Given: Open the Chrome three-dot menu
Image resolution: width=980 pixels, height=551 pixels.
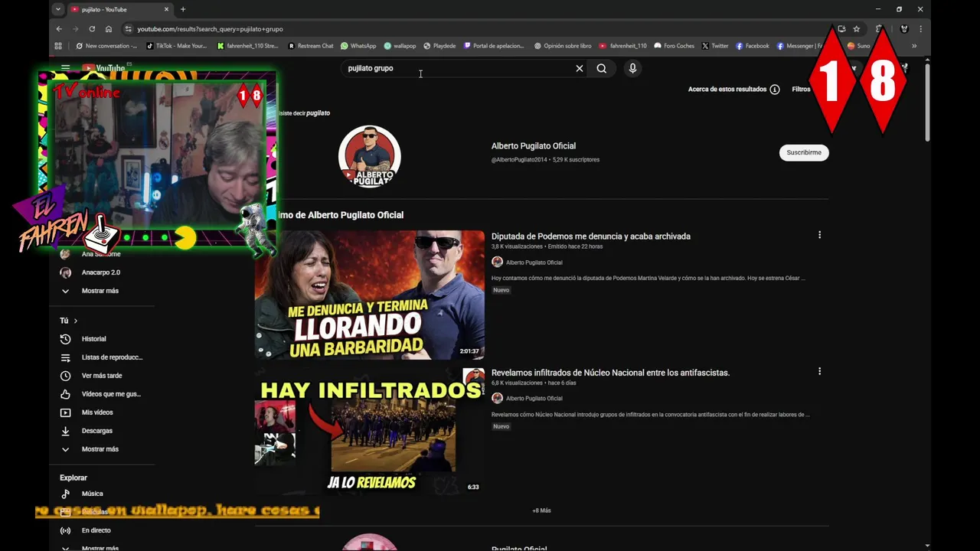Looking at the screenshot, I should point(920,29).
